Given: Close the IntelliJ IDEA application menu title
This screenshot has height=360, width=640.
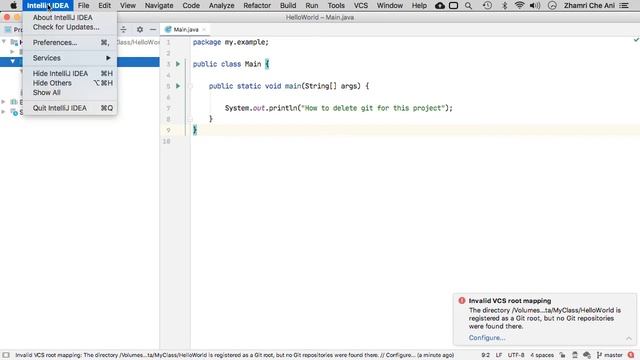Looking at the screenshot, I should 48,5.
